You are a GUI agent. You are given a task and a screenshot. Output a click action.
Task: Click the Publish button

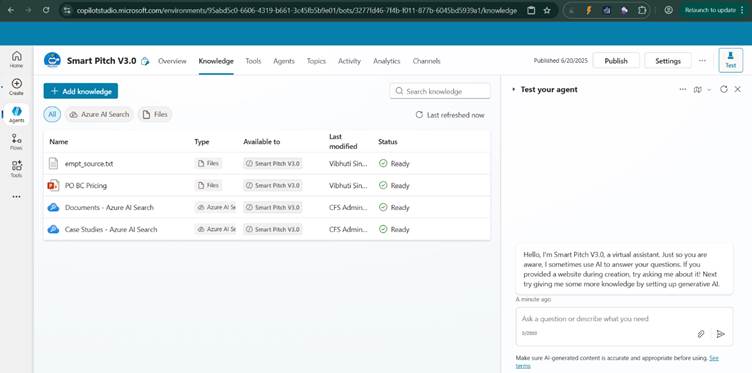[616, 61]
